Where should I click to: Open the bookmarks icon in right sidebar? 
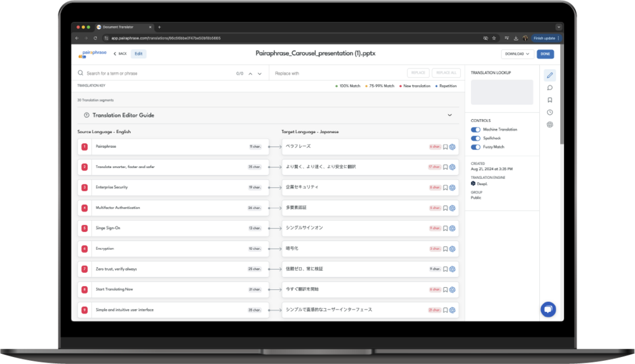549,100
